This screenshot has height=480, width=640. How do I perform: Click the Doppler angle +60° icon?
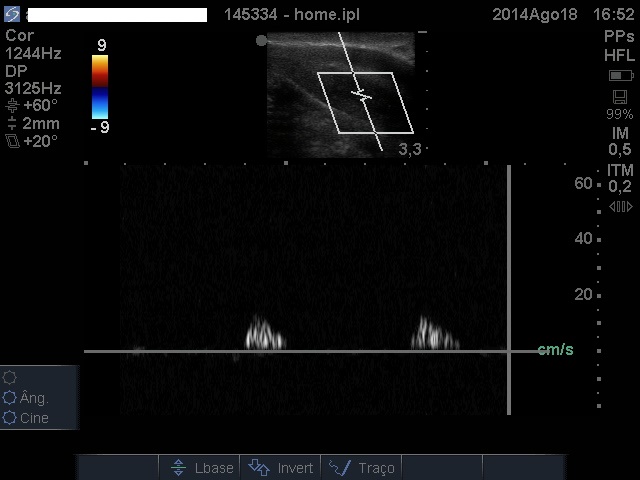(x=12, y=105)
